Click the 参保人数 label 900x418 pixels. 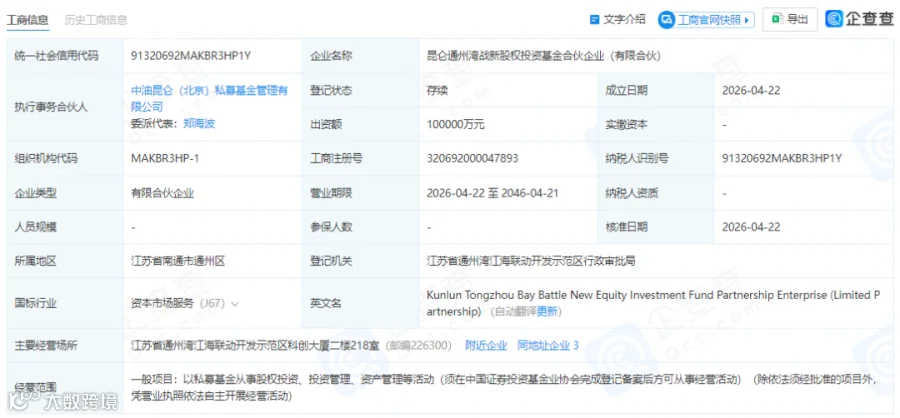coord(331,227)
